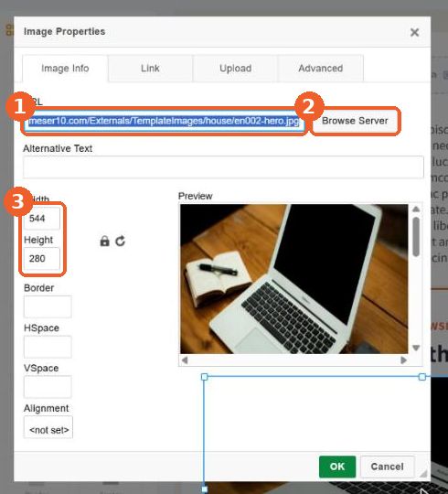Close the Image Properties dialog
This screenshot has height=494, width=448.
[414, 32]
